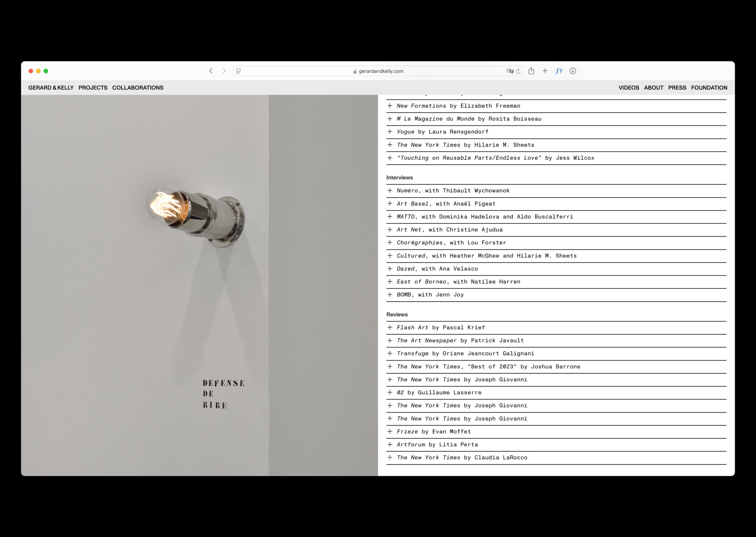Go back with the Safari back arrow
The width and height of the screenshot is (756, 537).
pos(211,71)
